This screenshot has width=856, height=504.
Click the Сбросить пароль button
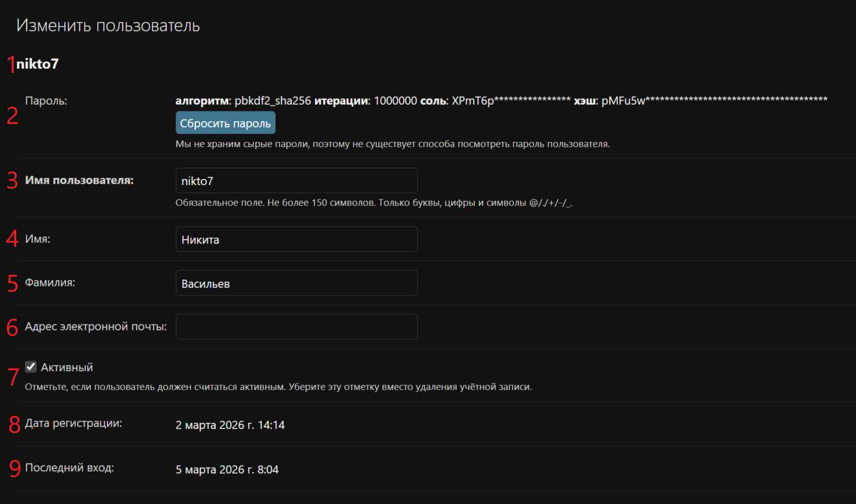225,123
